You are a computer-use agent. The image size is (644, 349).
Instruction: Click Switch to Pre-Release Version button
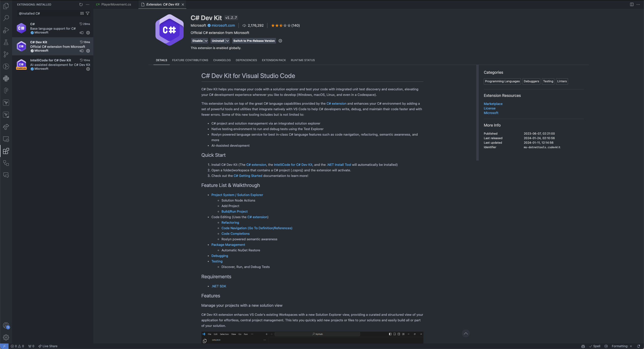click(254, 41)
